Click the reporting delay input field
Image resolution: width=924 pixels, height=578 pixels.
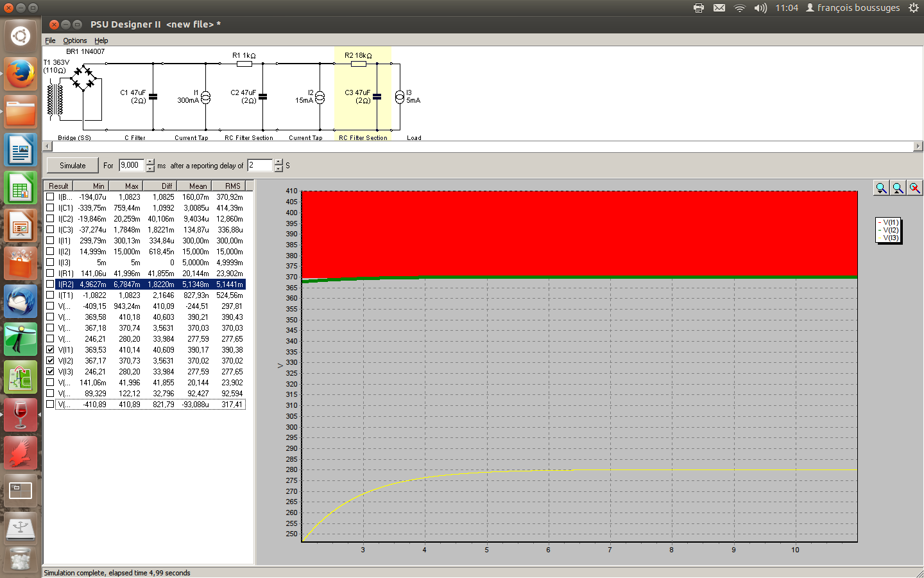(x=260, y=166)
